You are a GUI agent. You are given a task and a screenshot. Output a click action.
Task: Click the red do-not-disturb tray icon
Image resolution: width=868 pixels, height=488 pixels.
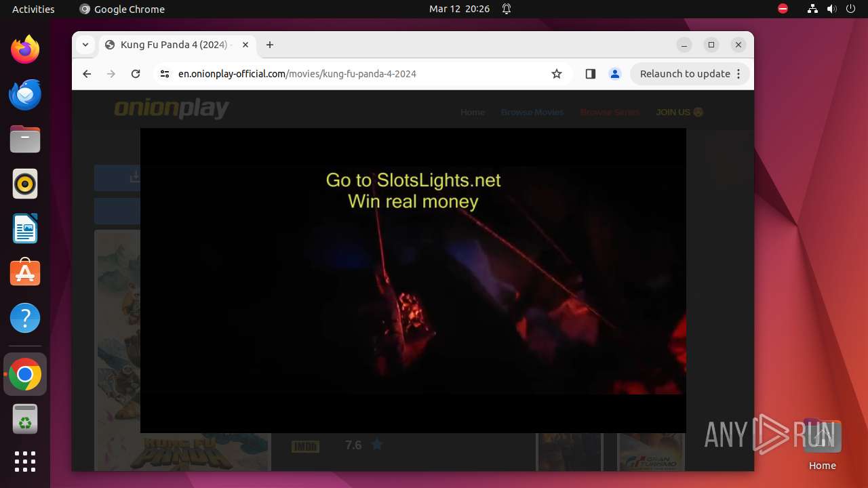[x=783, y=9]
